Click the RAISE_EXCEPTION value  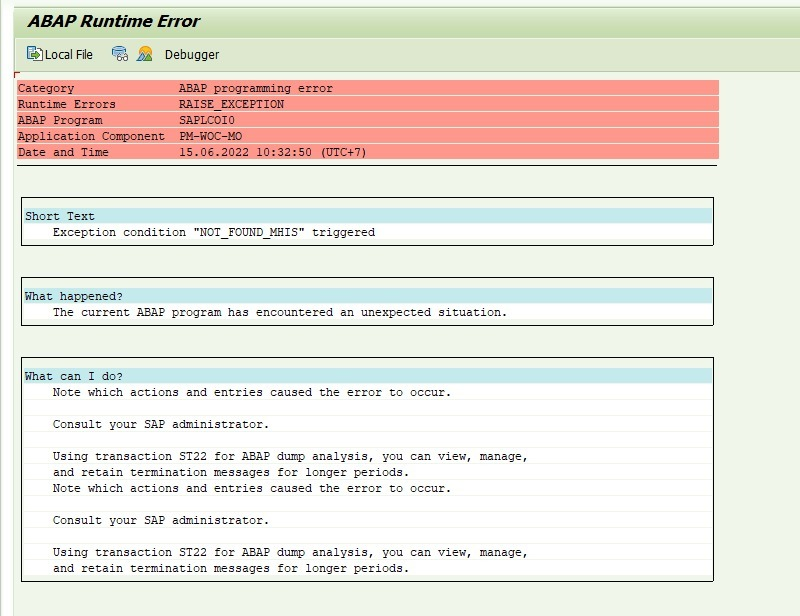[x=231, y=104]
